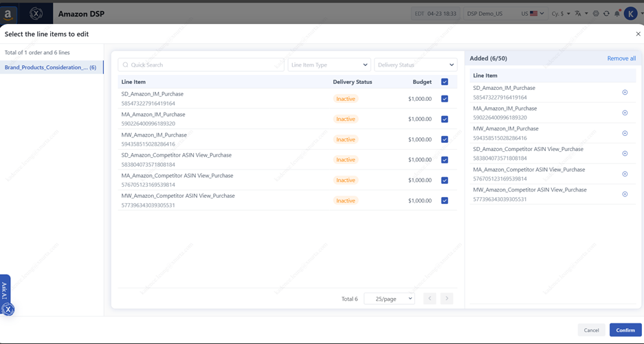
Task: Change the 25/page page size dropdown
Action: tap(389, 299)
